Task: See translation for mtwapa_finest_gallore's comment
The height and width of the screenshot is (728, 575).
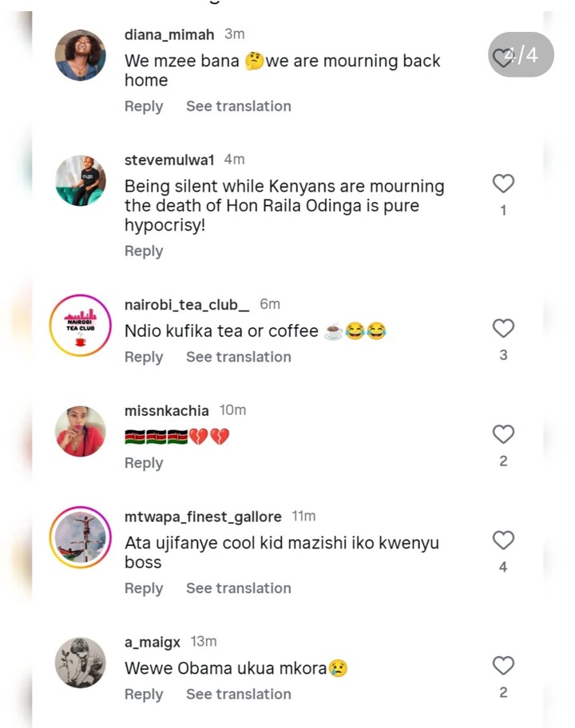Action: click(x=238, y=588)
